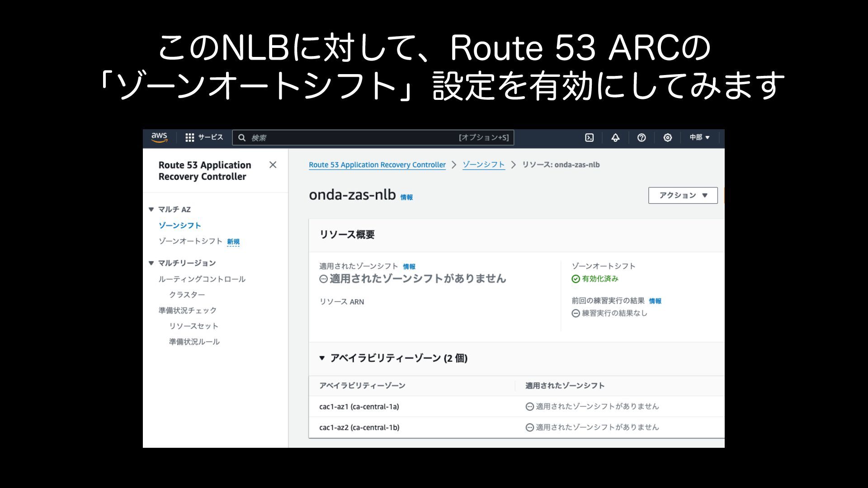The width and height of the screenshot is (868, 488).
Task: Open the help question mark icon
Action: 641,138
